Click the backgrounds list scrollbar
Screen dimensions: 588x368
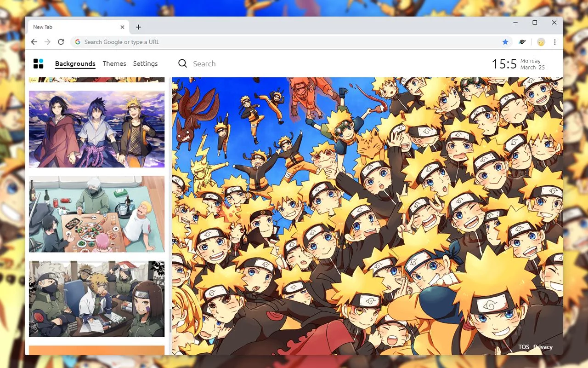coord(170,321)
